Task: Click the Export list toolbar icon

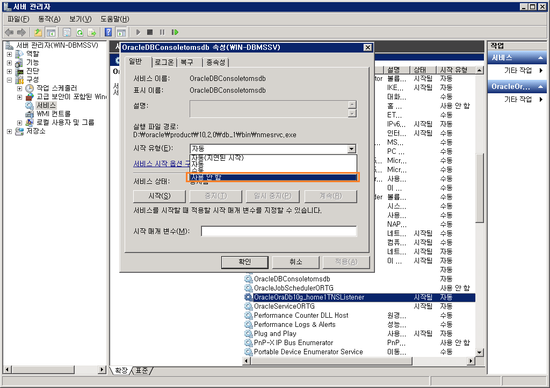Action: click(92, 33)
